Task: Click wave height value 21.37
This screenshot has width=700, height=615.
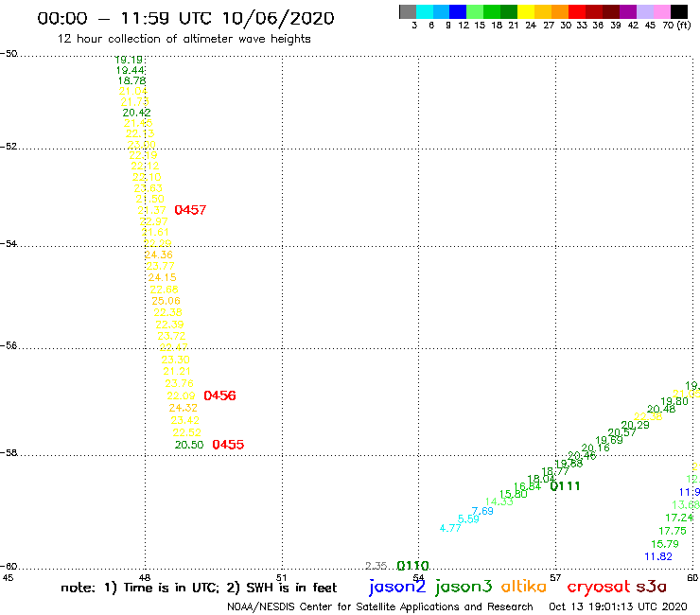Action: coord(151,210)
